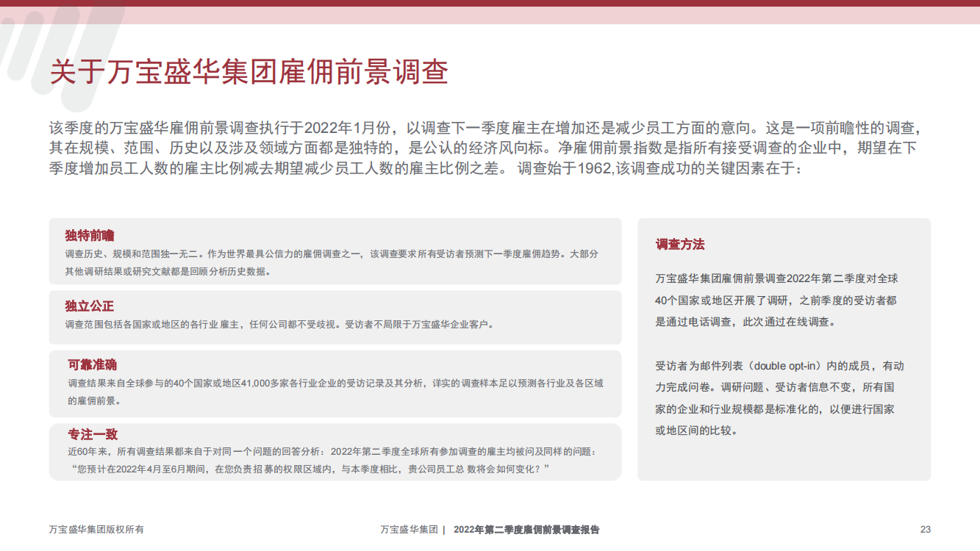Select the 独立公正 heading
Viewport: 980px width, 551px height.
pyautogui.click(x=90, y=306)
